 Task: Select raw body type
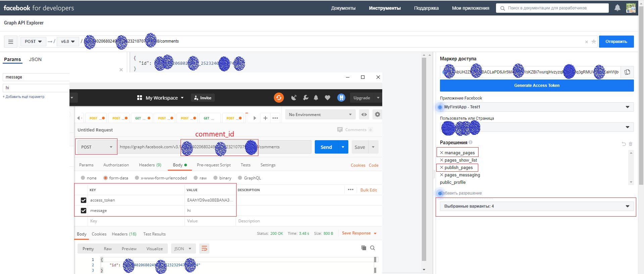point(196,178)
